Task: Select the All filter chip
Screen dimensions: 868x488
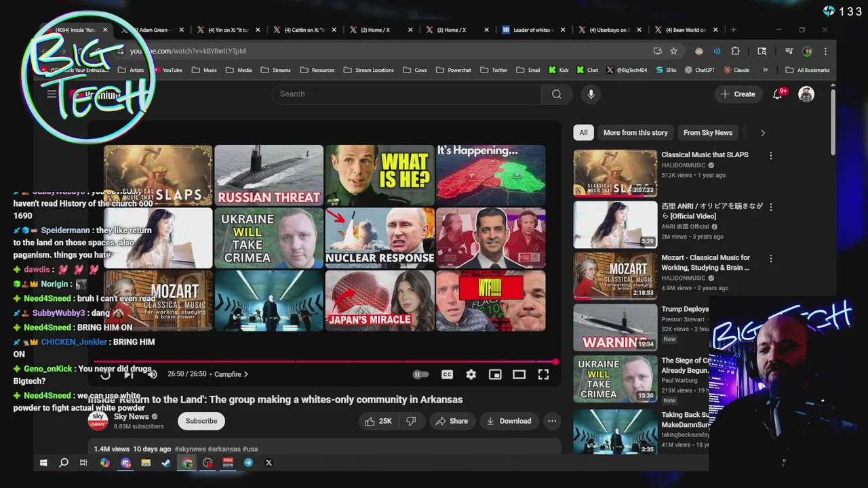Action: (x=583, y=133)
